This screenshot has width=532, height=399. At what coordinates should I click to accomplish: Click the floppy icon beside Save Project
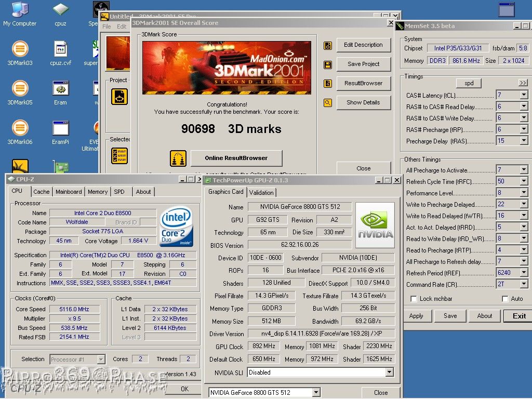click(328, 64)
